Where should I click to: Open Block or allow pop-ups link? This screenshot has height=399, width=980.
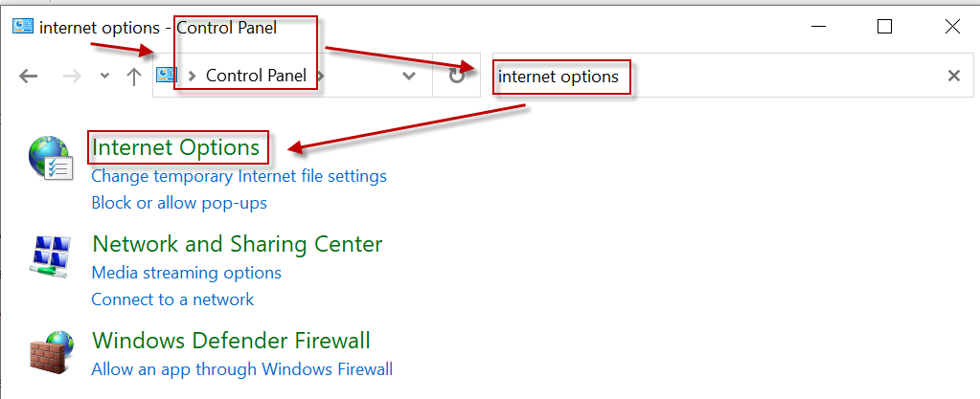pos(179,203)
